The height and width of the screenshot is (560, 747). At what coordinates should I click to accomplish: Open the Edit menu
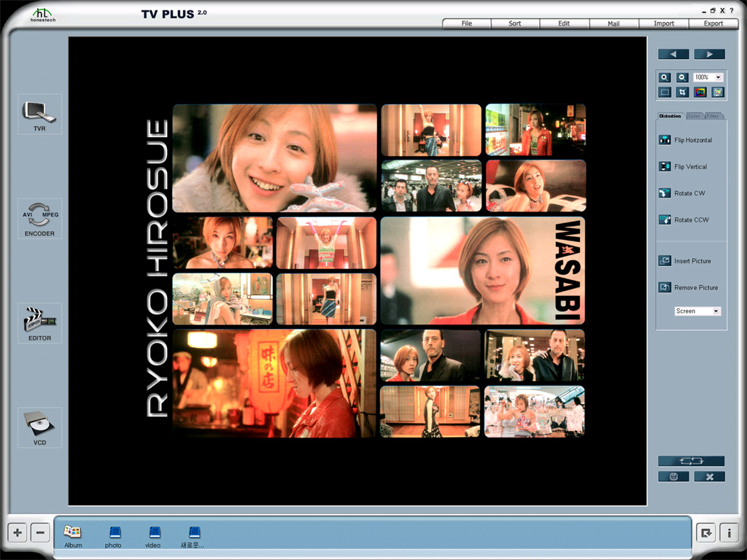(x=564, y=23)
